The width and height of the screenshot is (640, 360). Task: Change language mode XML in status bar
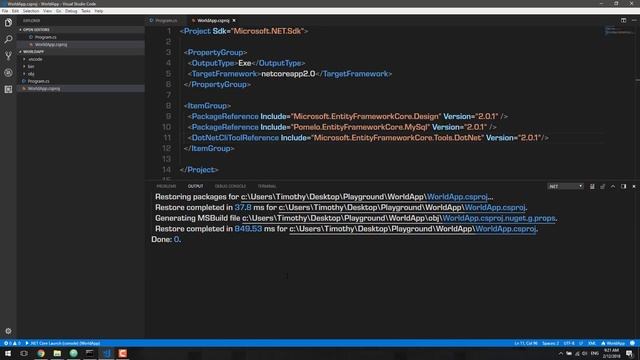592,343
